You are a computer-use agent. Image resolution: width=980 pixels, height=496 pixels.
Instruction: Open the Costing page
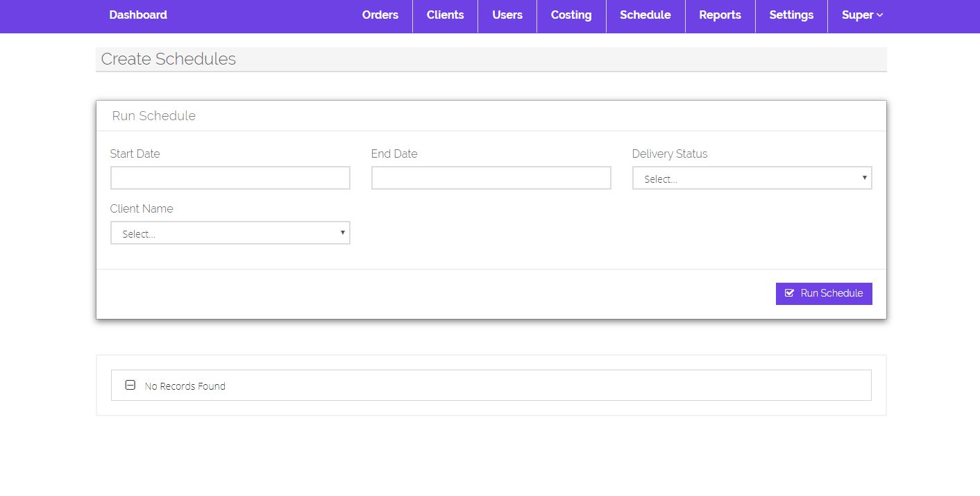(x=571, y=15)
